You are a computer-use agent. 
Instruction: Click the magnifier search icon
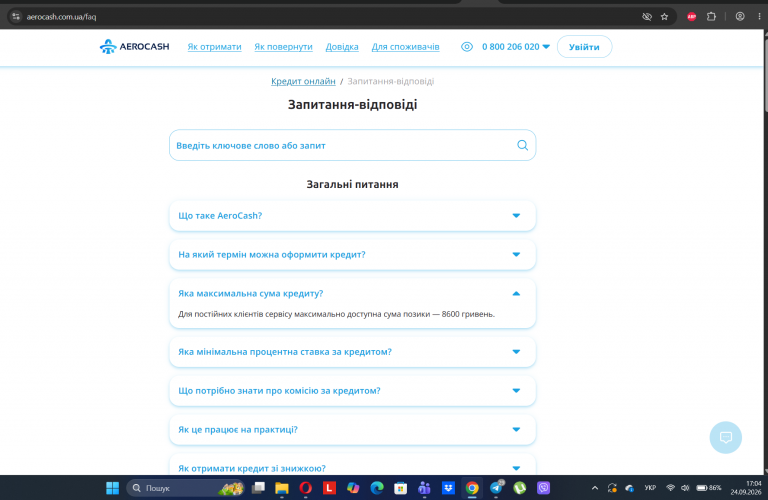tap(522, 145)
